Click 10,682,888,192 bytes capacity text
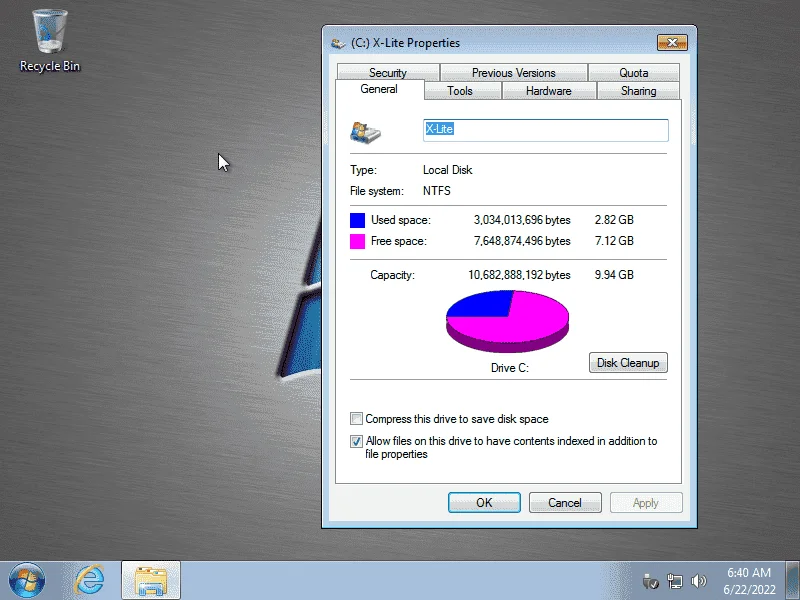The height and width of the screenshot is (600, 800). (x=519, y=275)
